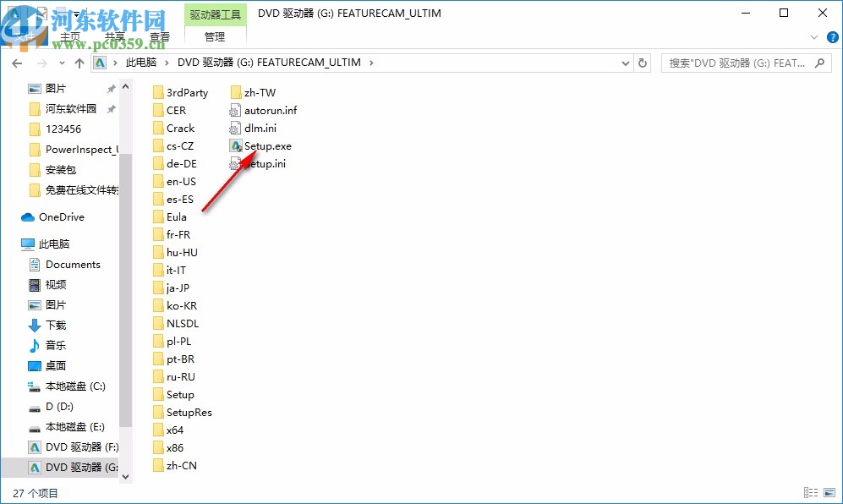Go up one folder level
This screenshot has height=504, width=843.
point(79,62)
